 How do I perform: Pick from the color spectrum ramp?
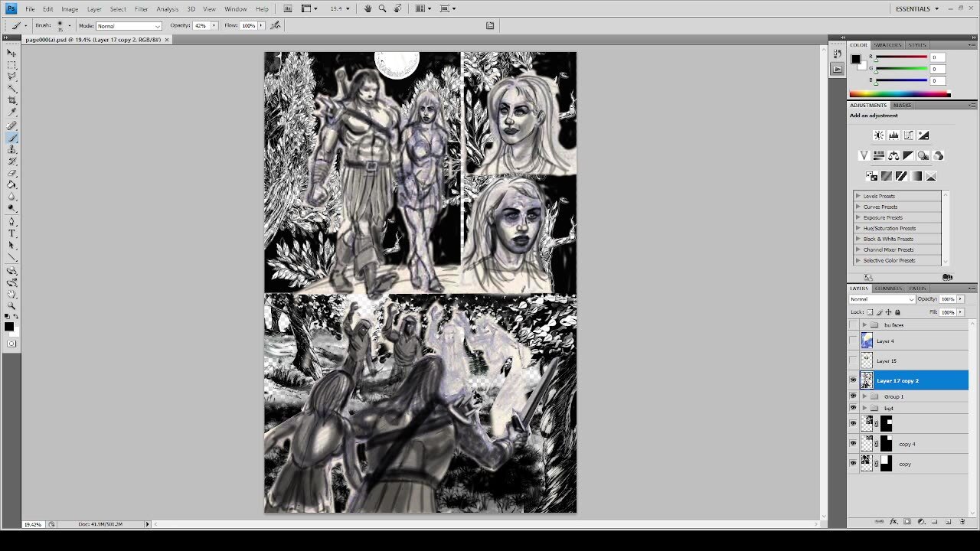coord(900,94)
